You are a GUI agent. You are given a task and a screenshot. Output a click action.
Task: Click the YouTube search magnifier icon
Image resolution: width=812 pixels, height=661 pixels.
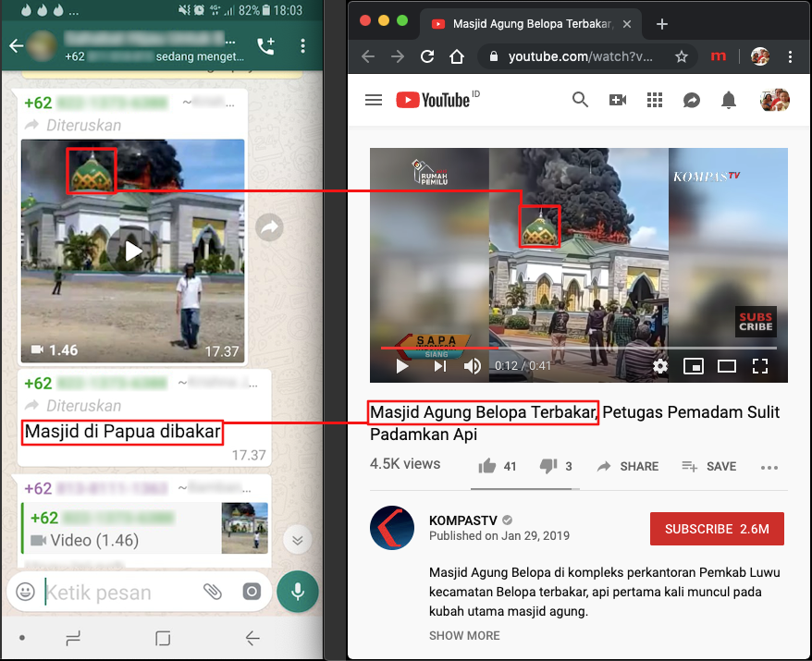pyautogui.click(x=580, y=100)
